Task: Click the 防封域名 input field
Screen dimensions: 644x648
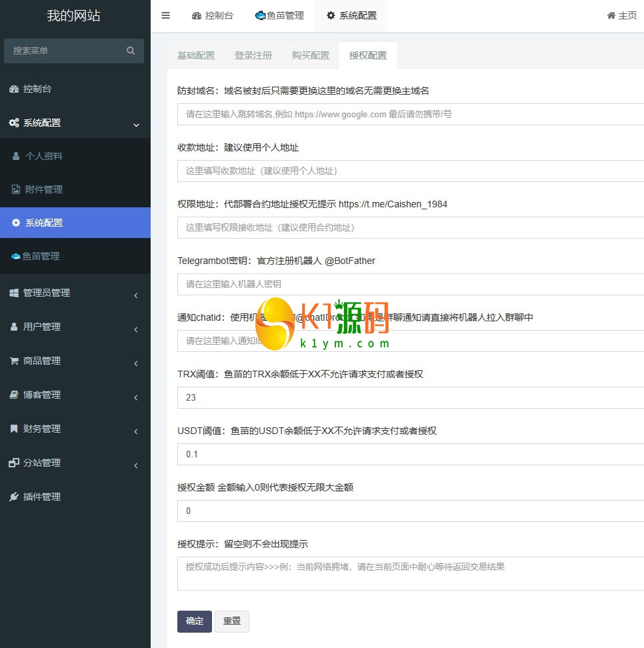Action: tap(411, 115)
